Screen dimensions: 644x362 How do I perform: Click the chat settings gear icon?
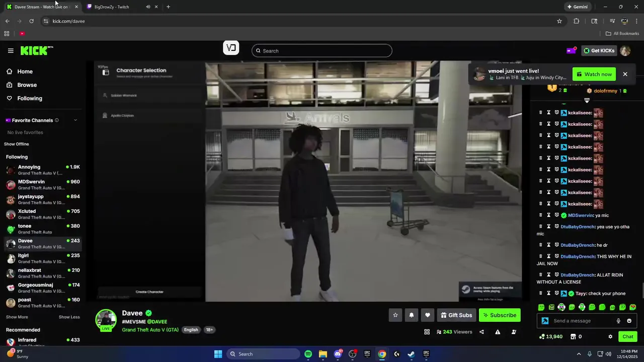click(610, 337)
